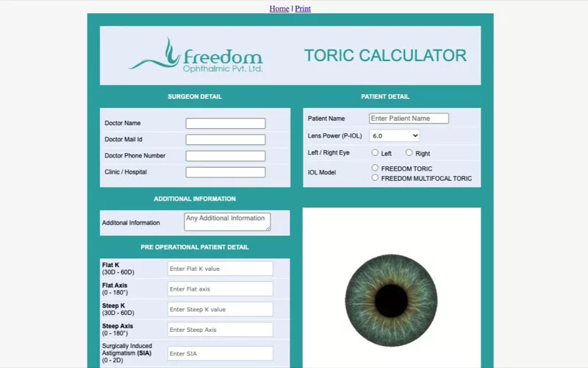The width and height of the screenshot is (588, 368).
Task: Focus the Doctor Name field
Action: pyautogui.click(x=226, y=123)
